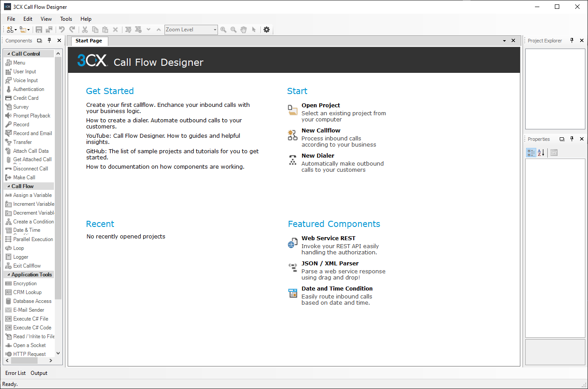
Task: Select the Pan hand tool
Action: pyautogui.click(x=244, y=30)
